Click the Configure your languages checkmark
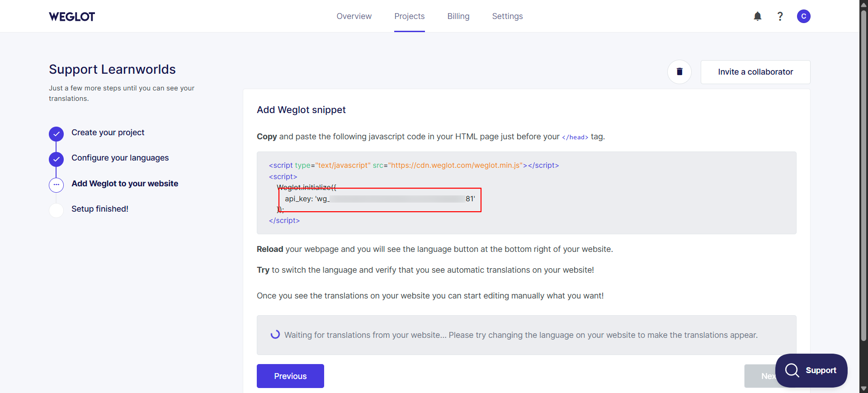Screen dimensions: 868x393 pyautogui.click(x=56, y=159)
